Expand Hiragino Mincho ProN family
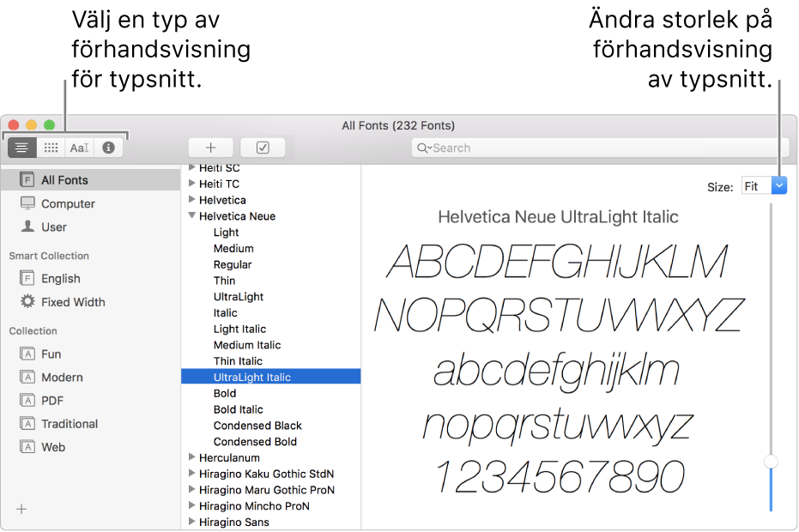The width and height of the screenshot is (799, 532). [192, 505]
